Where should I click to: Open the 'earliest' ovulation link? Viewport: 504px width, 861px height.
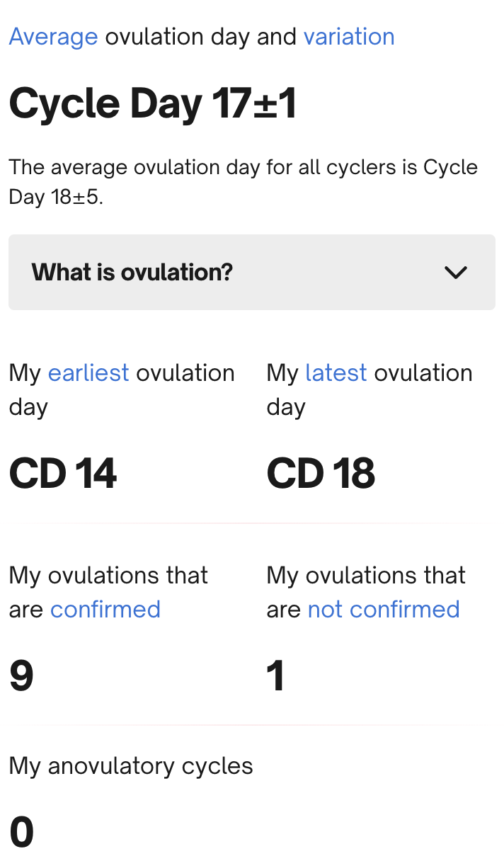88,372
